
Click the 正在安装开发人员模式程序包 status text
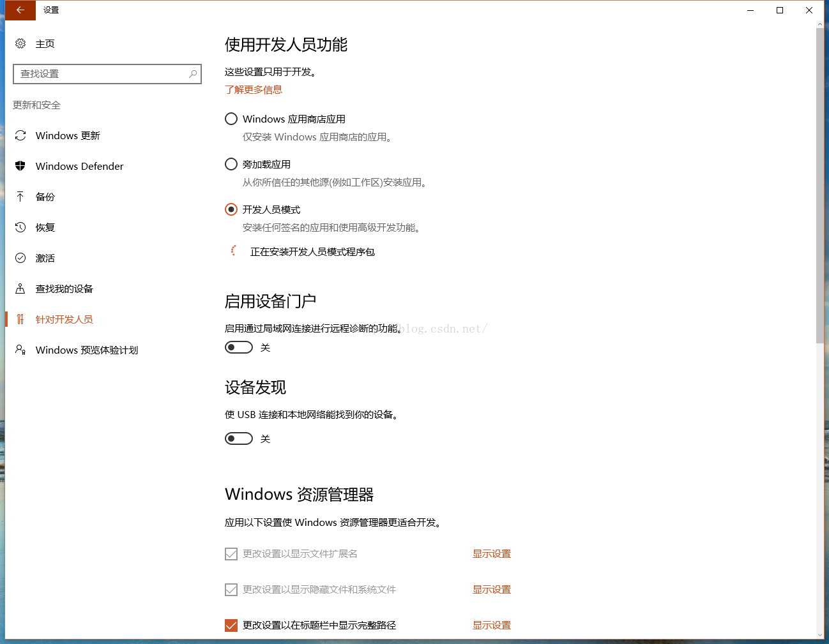(x=312, y=252)
